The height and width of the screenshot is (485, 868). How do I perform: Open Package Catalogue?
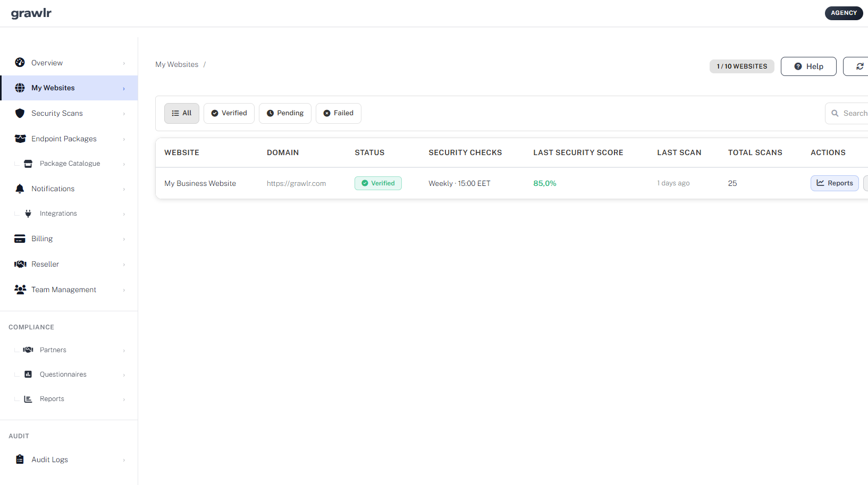coord(69,164)
